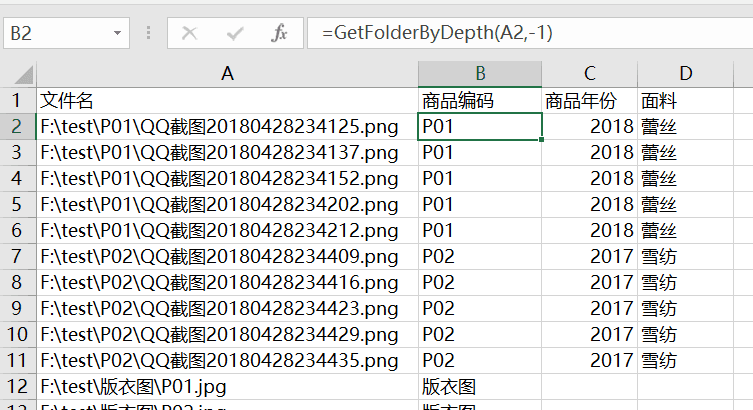753x410 pixels.
Task: Select row 4 header
Action: click(18, 179)
